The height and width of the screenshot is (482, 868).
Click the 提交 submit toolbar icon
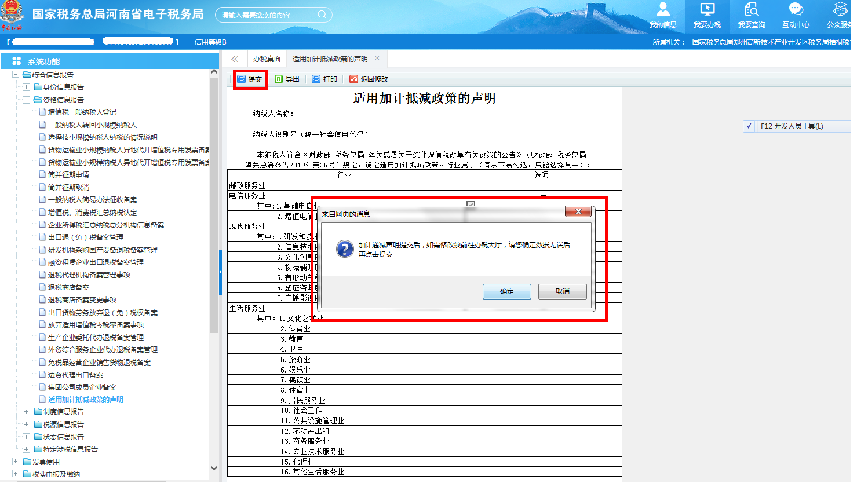pos(250,79)
